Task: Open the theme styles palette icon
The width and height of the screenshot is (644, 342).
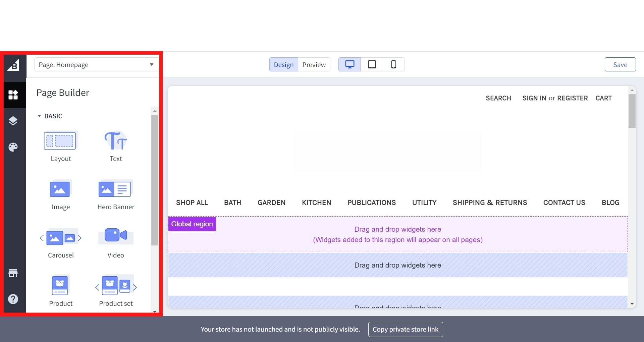Action: (13, 147)
